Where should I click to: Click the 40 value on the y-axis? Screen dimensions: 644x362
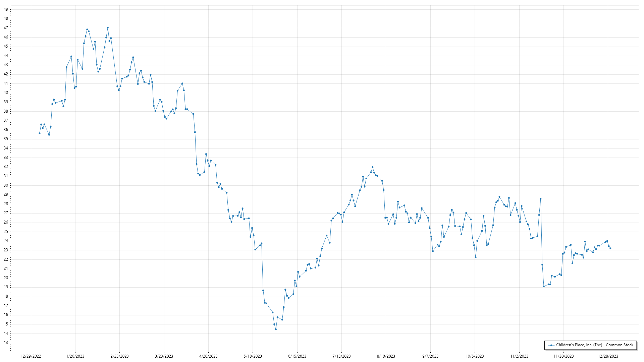click(x=6, y=93)
